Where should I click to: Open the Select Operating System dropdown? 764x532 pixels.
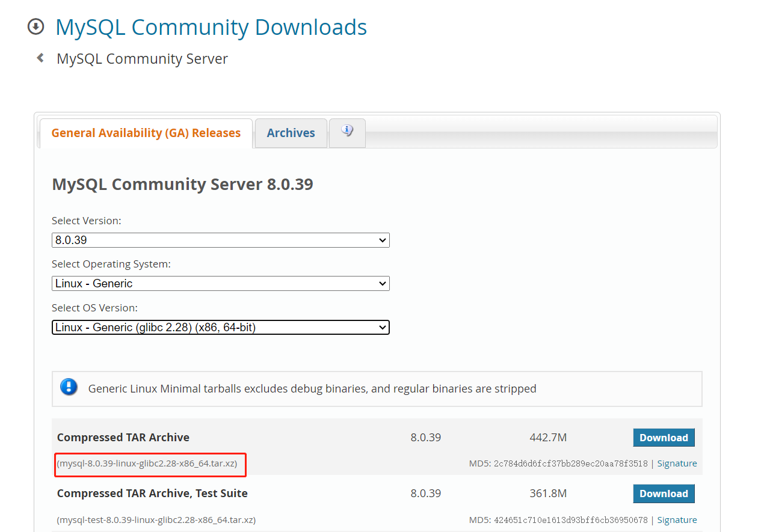[221, 283]
